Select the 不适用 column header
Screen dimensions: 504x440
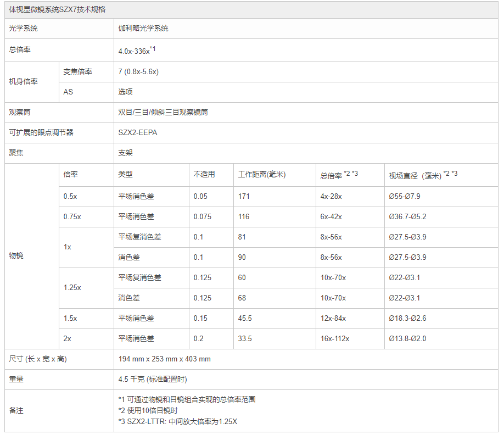point(204,174)
